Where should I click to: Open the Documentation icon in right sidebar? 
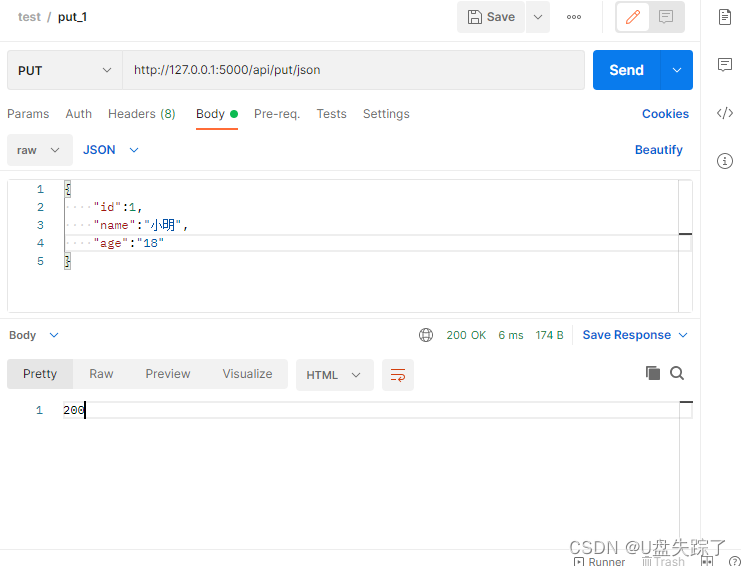725,17
